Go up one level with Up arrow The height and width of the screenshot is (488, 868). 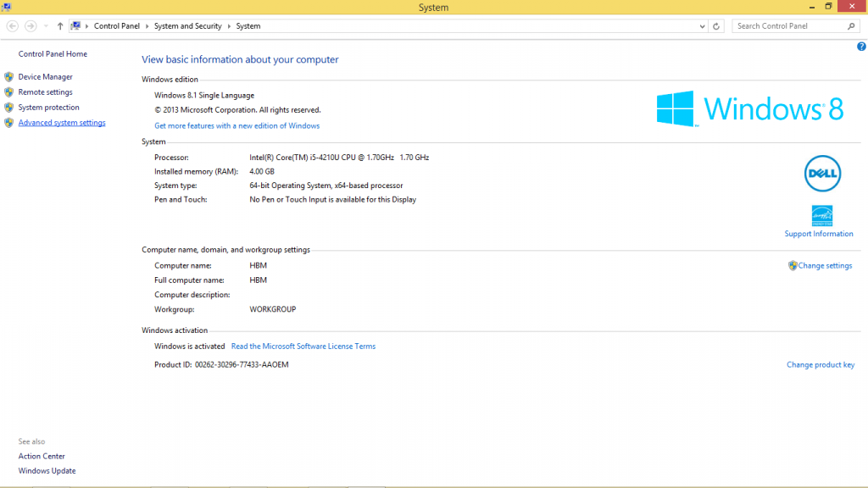[x=60, y=26]
